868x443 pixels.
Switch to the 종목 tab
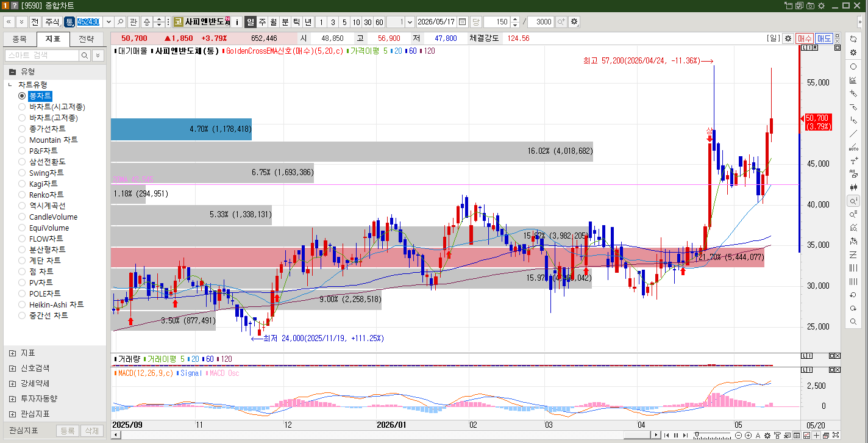click(20, 39)
